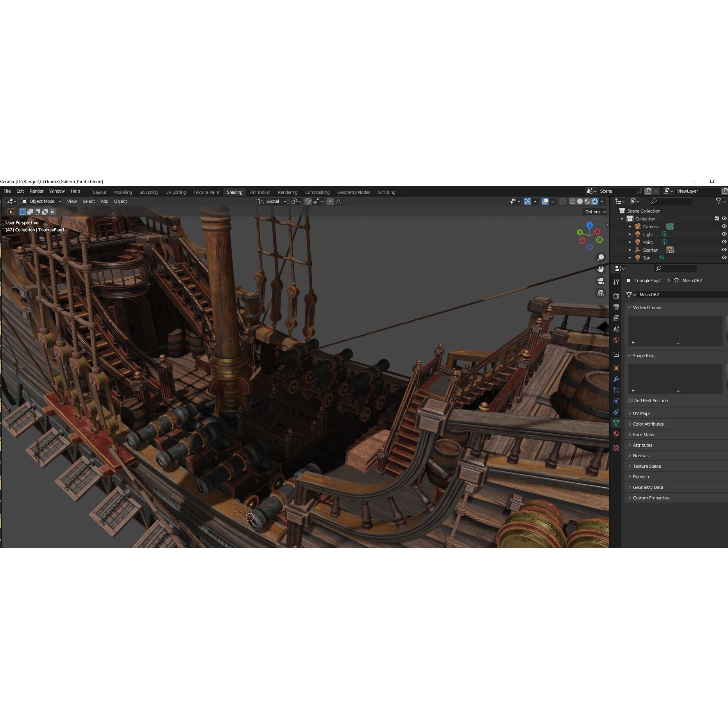Open the World Properties tab

[x=616, y=340]
